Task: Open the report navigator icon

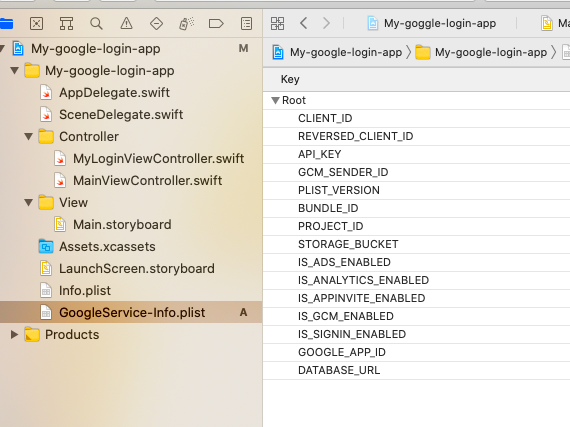Action: pos(246,24)
